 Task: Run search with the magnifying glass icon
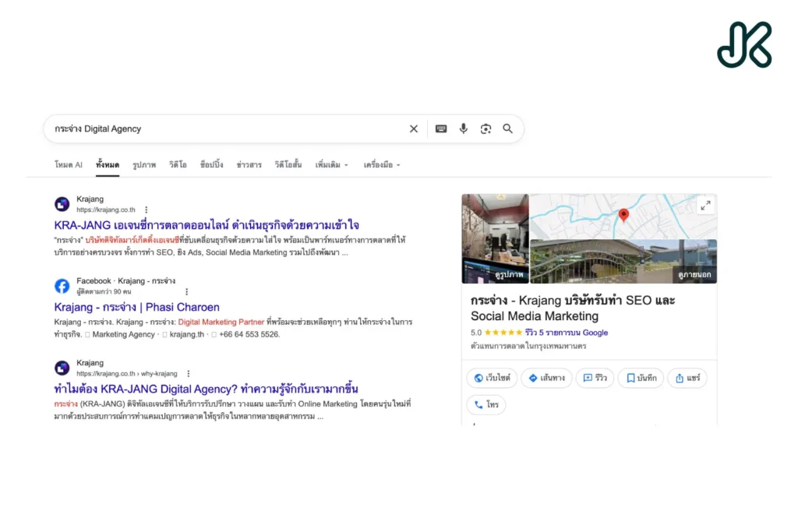click(507, 129)
